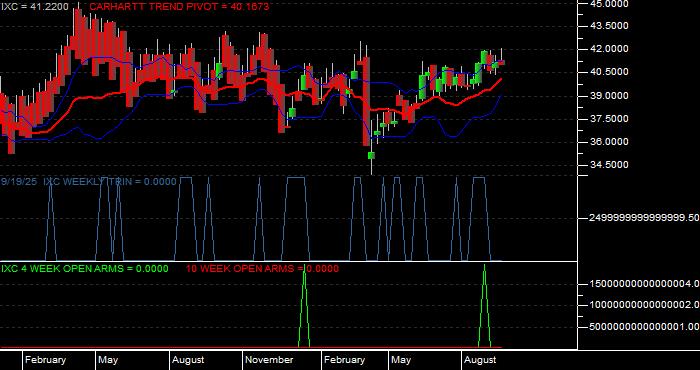Image resolution: width=700 pixels, height=370 pixels.
Task: Click the 15000000000000004.0 ARMS axis value
Action: [644, 284]
